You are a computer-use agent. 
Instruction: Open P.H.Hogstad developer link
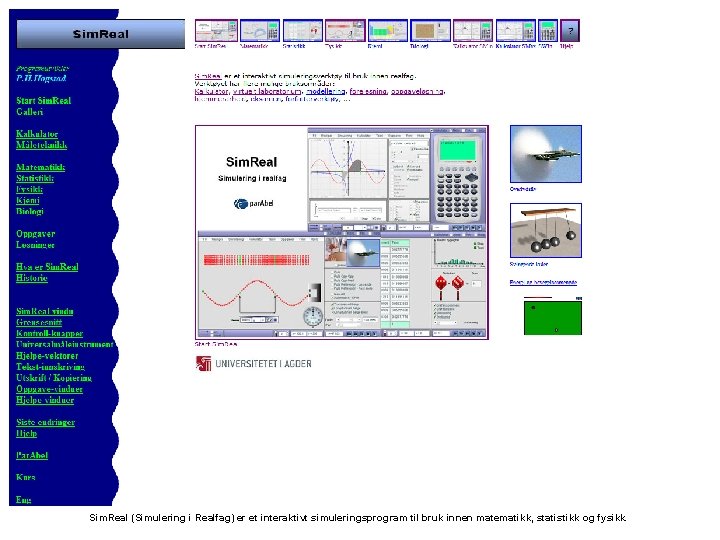click(x=41, y=78)
